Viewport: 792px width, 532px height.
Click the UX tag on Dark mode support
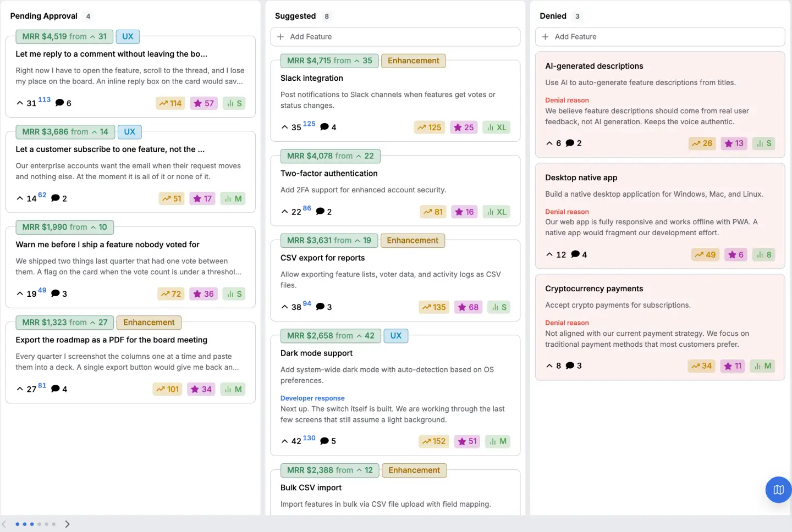(x=396, y=336)
